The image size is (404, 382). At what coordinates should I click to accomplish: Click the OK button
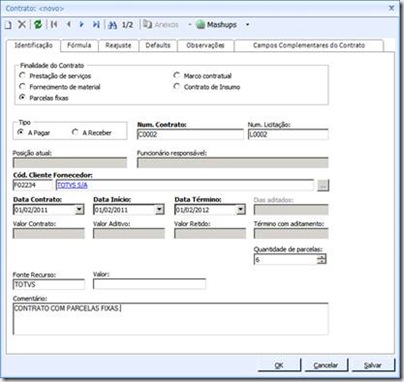point(279,365)
